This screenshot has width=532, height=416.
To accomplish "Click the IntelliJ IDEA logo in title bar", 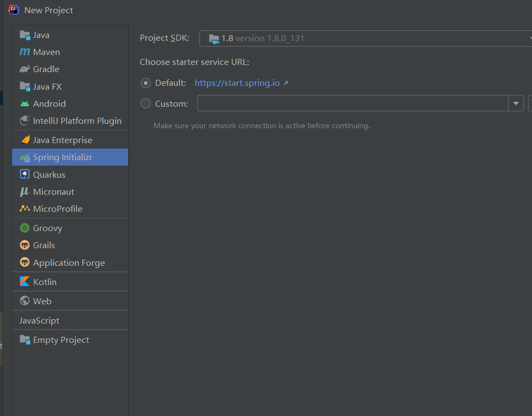I will (x=14, y=9).
